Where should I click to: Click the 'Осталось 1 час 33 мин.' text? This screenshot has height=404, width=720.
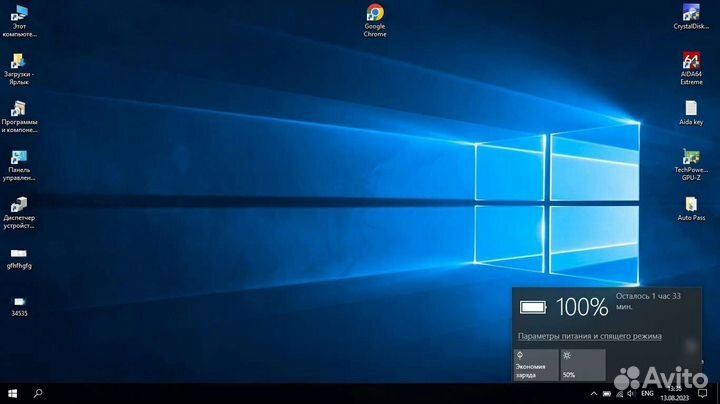click(648, 301)
